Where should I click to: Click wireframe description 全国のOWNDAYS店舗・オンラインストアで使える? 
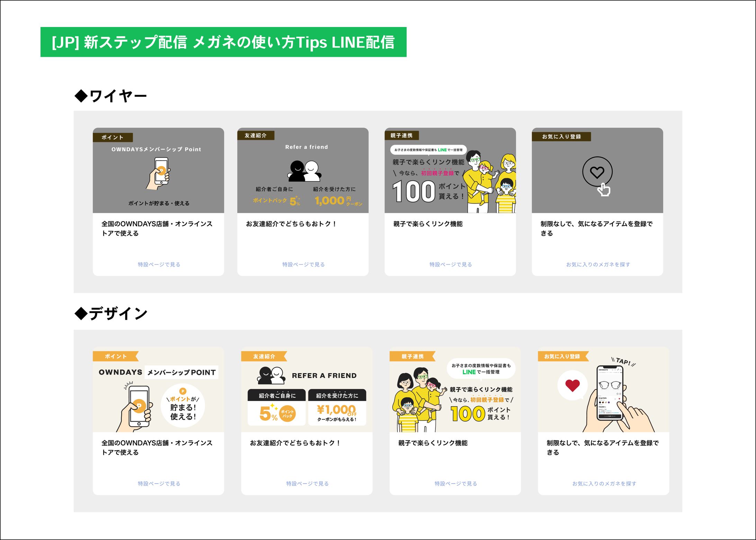157,228
